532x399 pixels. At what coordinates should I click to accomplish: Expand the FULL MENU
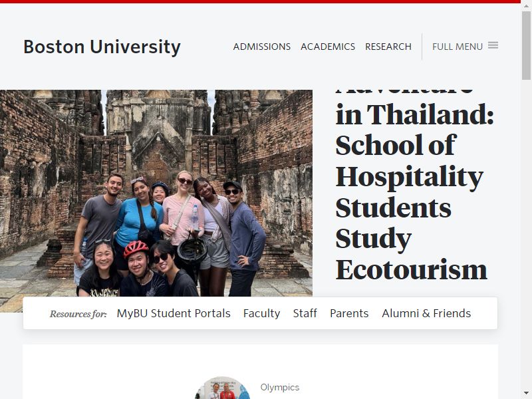465,47
